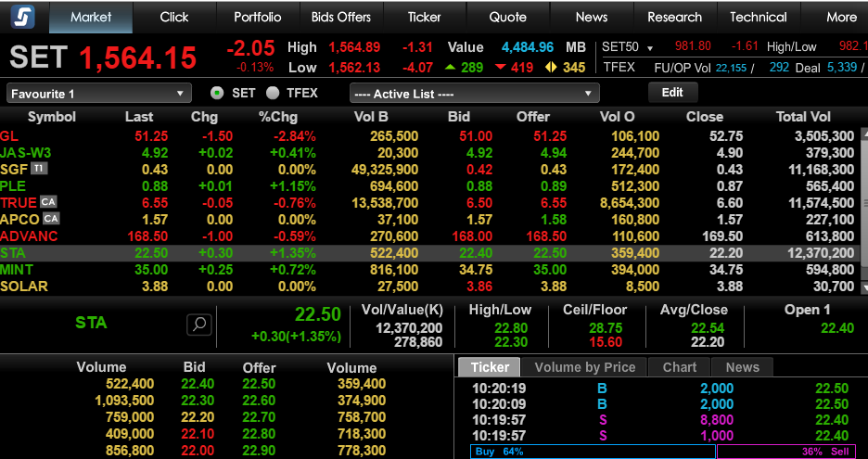
Task: Click the Streaming app logo icon
Action: click(22, 17)
